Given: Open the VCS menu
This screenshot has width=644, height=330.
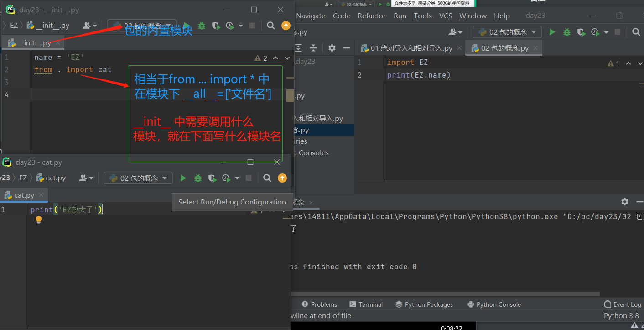Looking at the screenshot, I should tap(446, 16).
